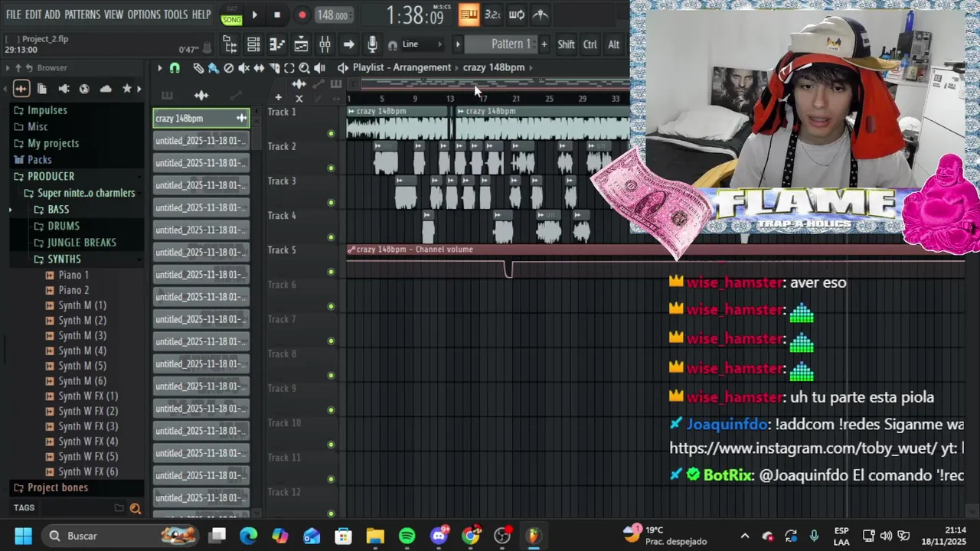This screenshot has width=980, height=551.
Task: Open the VIEW menu
Action: pyautogui.click(x=113, y=15)
